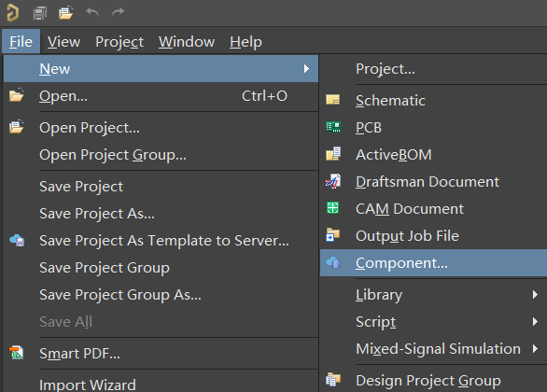Click the Save All toolbar icon

tap(40, 13)
